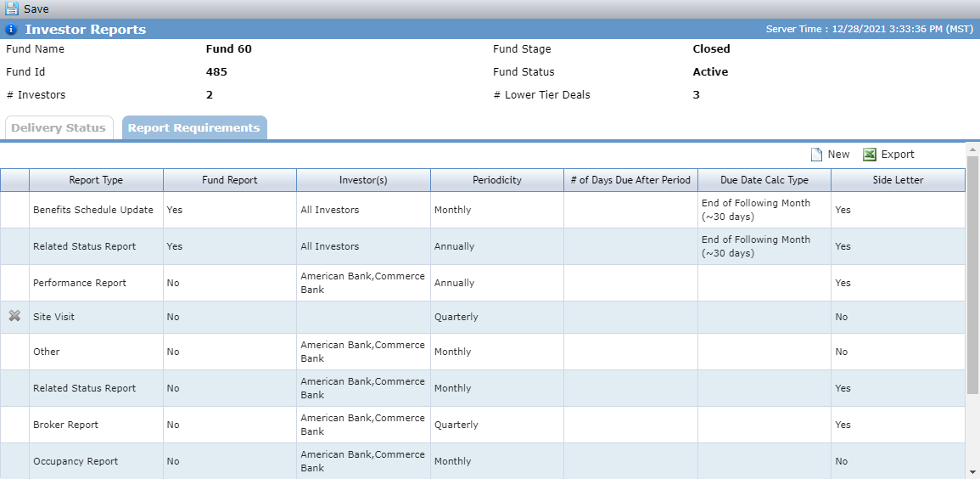Click Fund Report No in Site Visit row
Image resolution: width=980 pixels, height=479 pixels.
point(173,317)
